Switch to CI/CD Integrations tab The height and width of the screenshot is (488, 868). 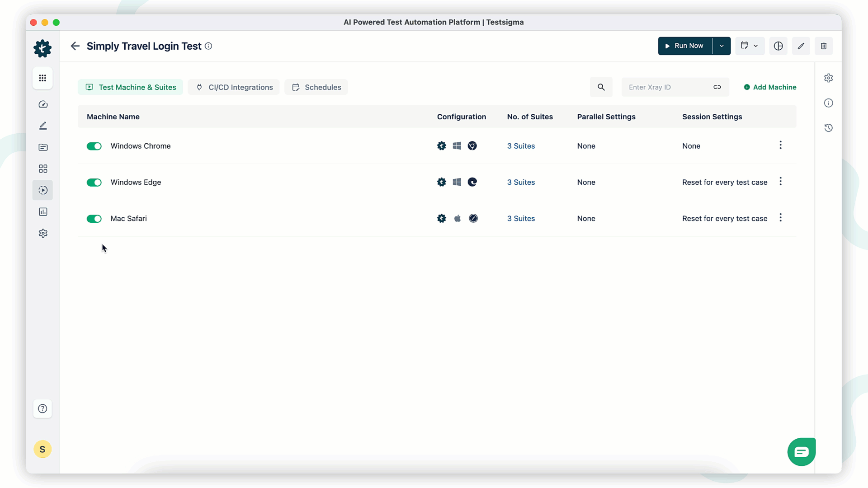coord(234,87)
